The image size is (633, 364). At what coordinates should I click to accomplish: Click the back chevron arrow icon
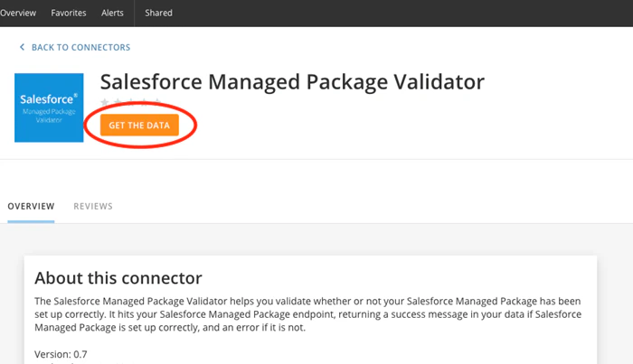click(x=23, y=47)
